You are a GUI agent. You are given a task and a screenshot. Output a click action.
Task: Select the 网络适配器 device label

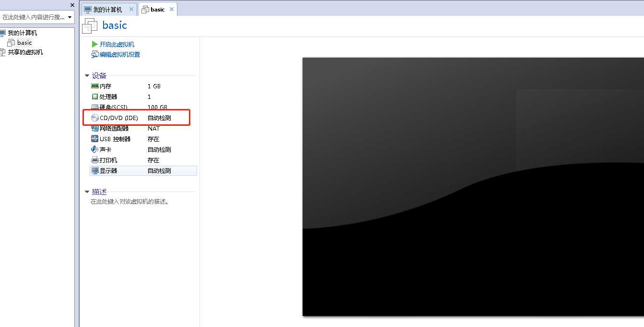[x=114, y=128]
